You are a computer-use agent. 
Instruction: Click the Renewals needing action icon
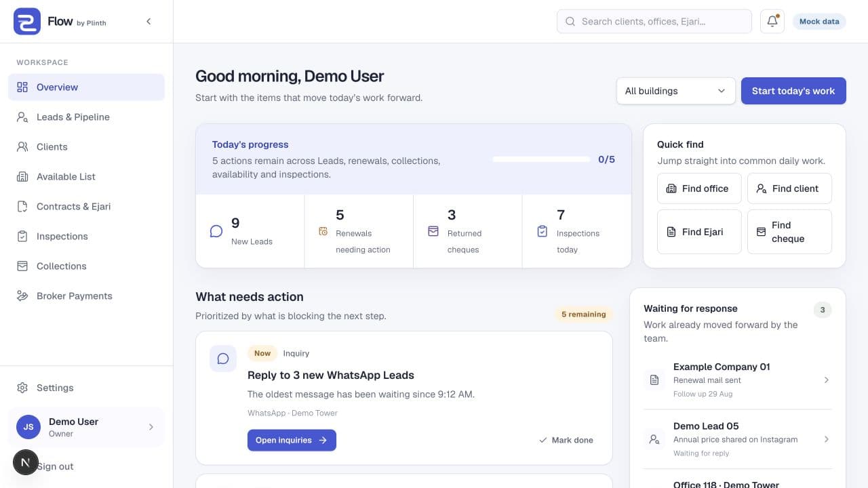click(x=323, y=231)
